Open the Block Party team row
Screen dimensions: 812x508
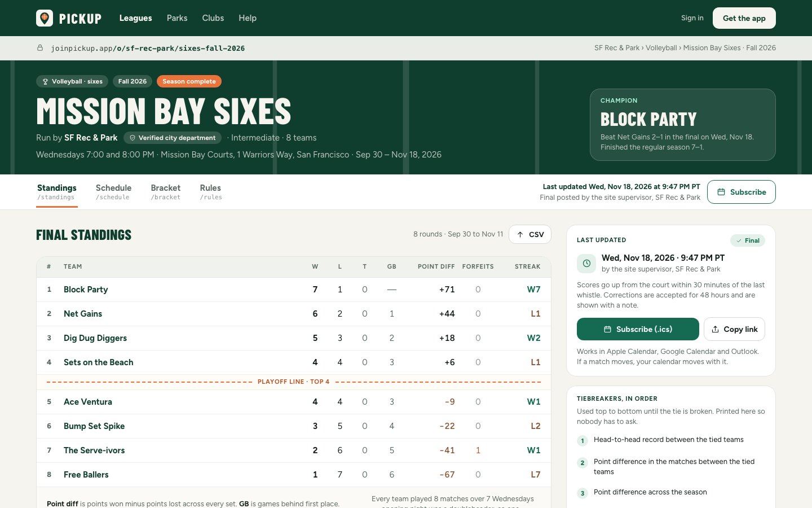pyautogui.click(x=293, y=290)
